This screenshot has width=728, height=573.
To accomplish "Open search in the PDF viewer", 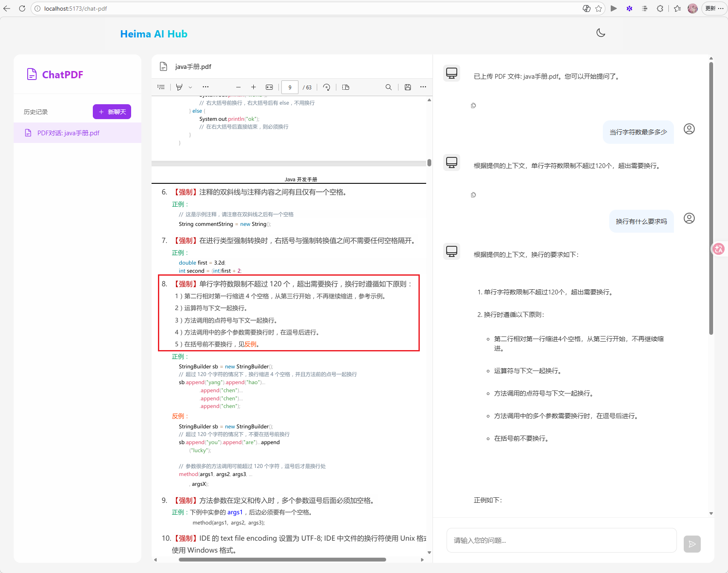I will tap(388, 87).
